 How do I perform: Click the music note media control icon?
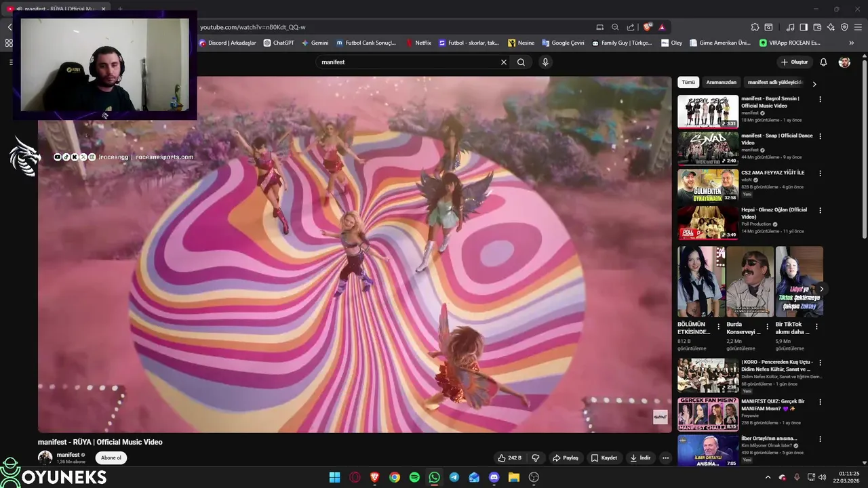[790, 27]
